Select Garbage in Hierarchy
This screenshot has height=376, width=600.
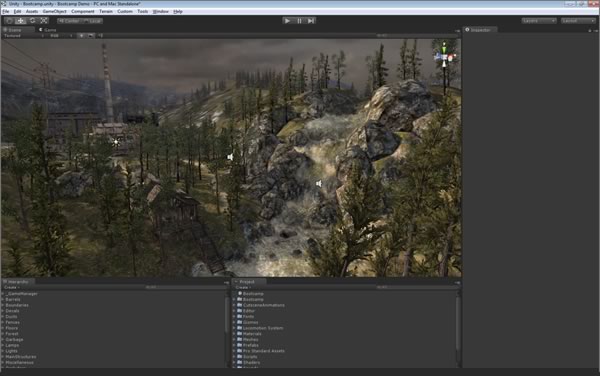14,340
